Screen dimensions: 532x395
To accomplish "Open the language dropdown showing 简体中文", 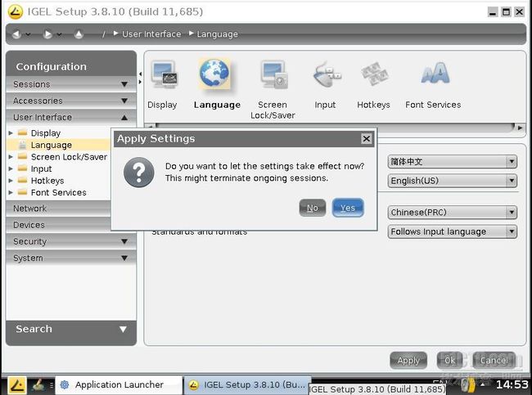I will 453,161.
